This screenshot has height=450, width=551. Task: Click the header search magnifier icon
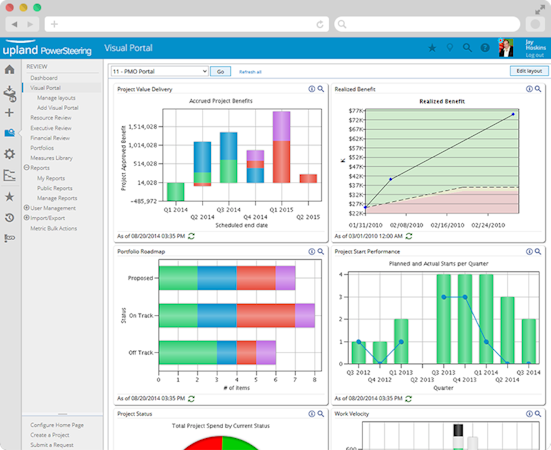[467, 48]
